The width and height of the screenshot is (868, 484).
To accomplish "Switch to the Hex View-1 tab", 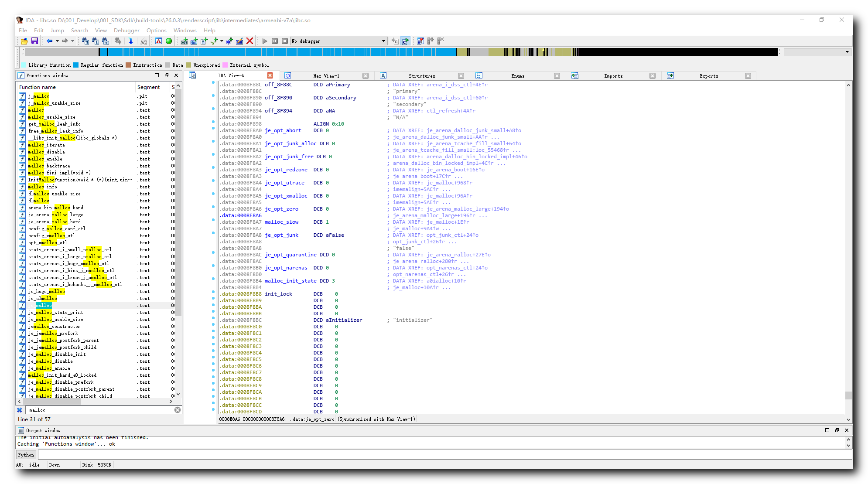I will (x=326, y=75).
